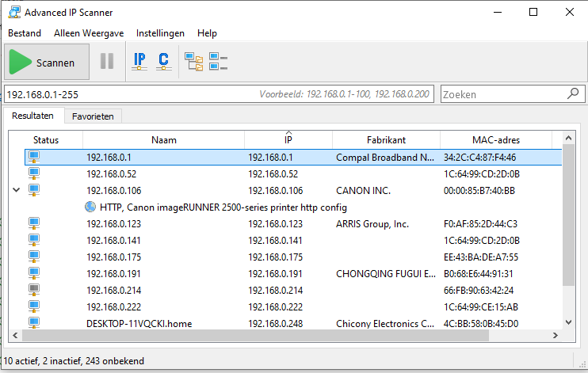Select the DESKTOP-11VQCKI.home name
The height and width of the screenshot is (373, 588).
(x=139, y=324)
